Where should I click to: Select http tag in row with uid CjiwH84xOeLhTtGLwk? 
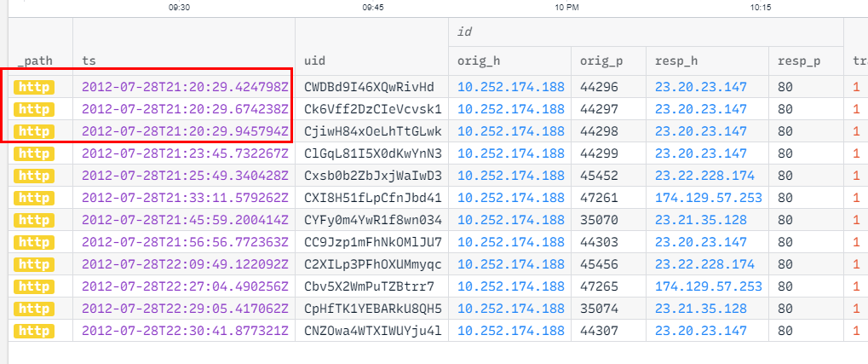click(x=34, y=131)
